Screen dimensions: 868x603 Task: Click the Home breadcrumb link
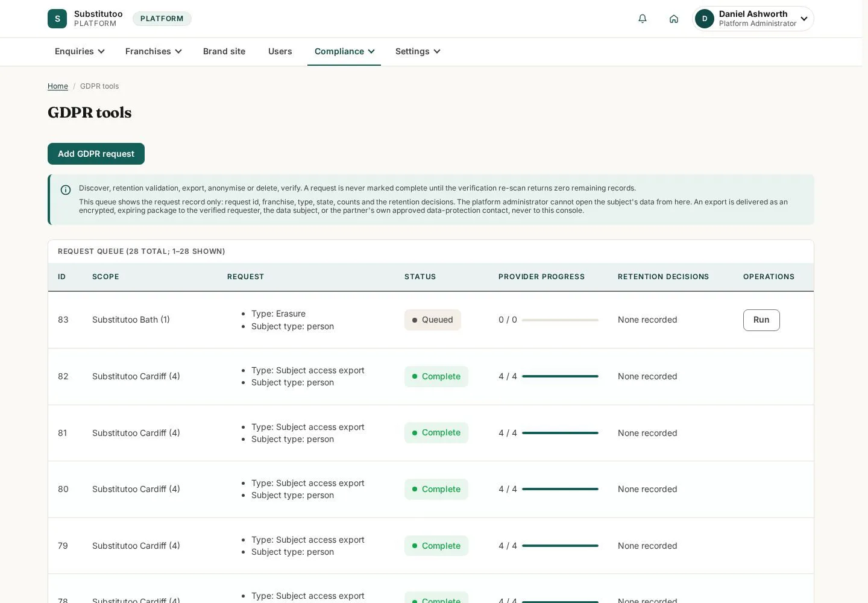[x=58, y=86]
